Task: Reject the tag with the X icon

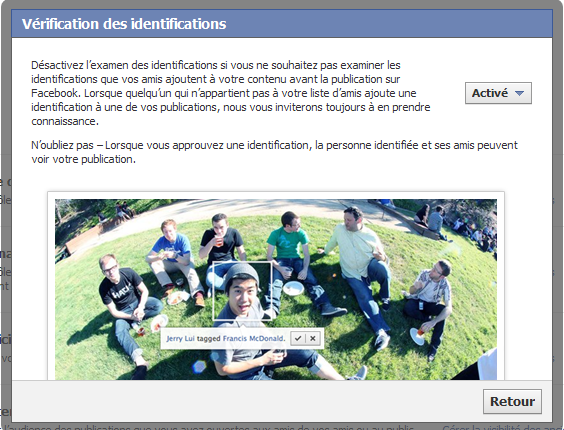Action: 313,338
